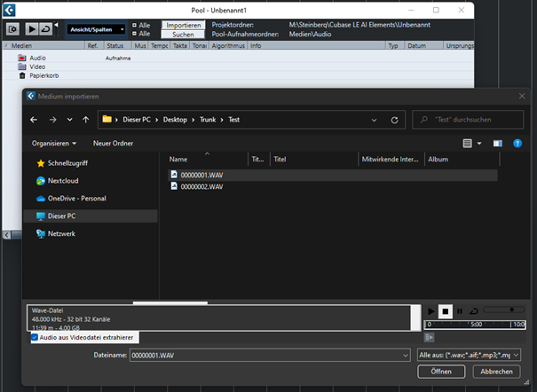Open the Ansicht/Spalten dropdown
Screen dimensions: 537x392
click(96, 29)
